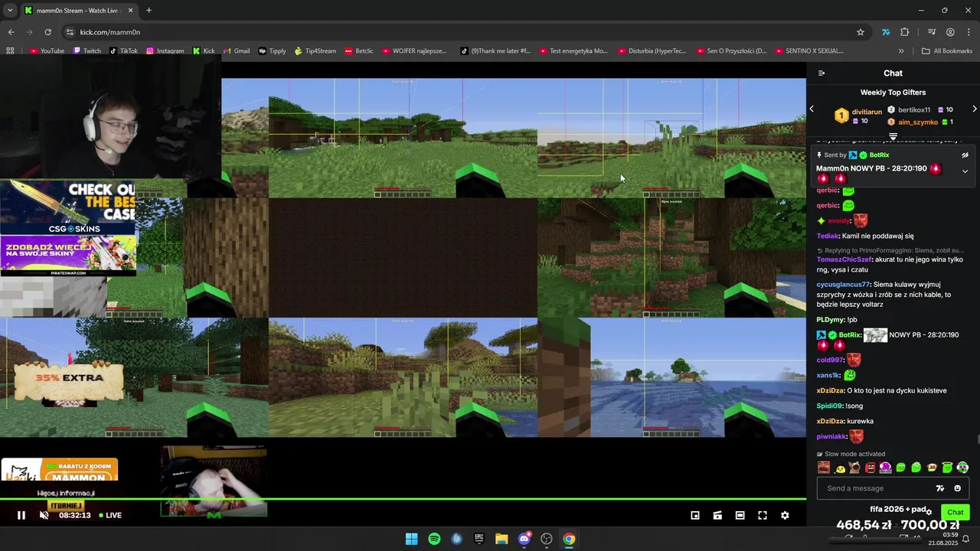This screenshot has width=980, height=551.
Task: Open the YouTube bookmark
Action: 47,51
